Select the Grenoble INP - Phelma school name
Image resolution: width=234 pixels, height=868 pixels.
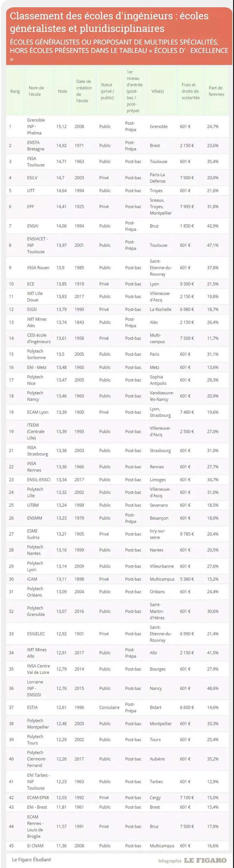coord(36,127)
